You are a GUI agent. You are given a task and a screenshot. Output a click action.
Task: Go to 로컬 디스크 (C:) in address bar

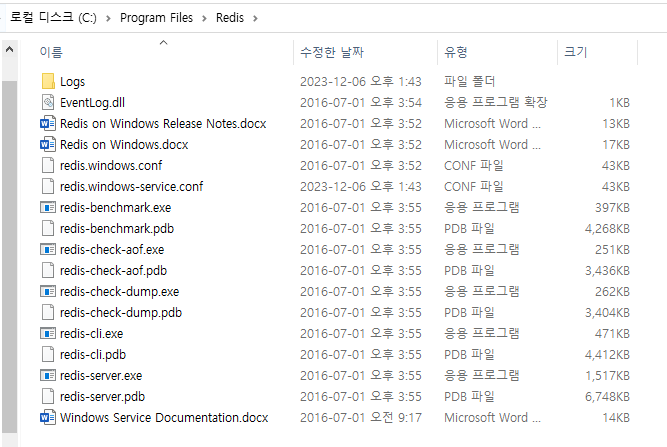(x=53, y=17)
